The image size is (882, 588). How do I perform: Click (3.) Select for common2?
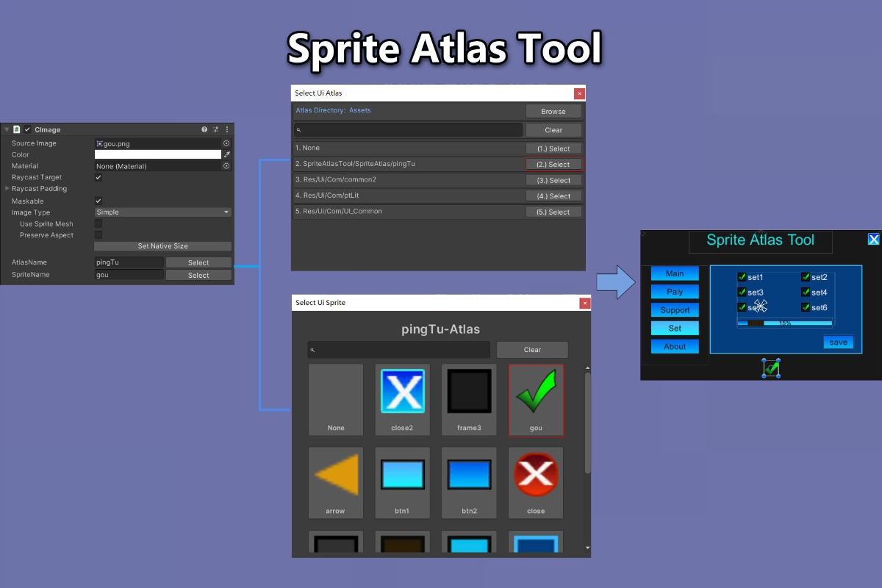(x=553, y=180)
